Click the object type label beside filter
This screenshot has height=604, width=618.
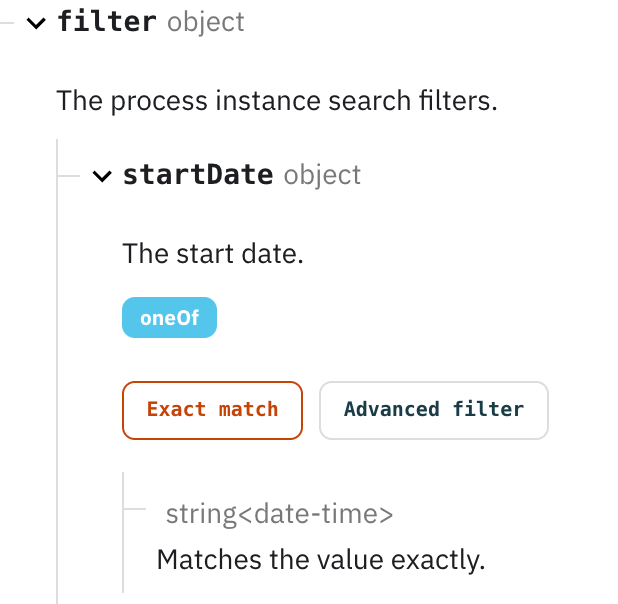[206, 22]
